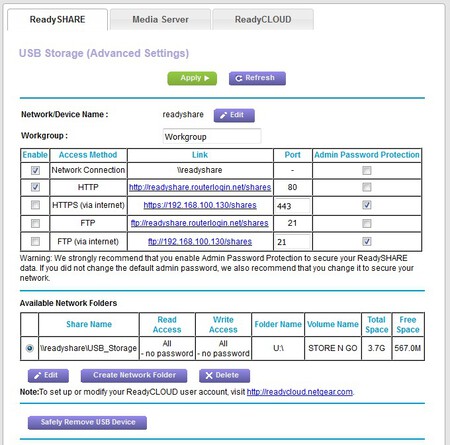Screen dimensions: 450x445
Task: Select the \\readyshare\USB_Storage radio button
Action: point(30,348)
